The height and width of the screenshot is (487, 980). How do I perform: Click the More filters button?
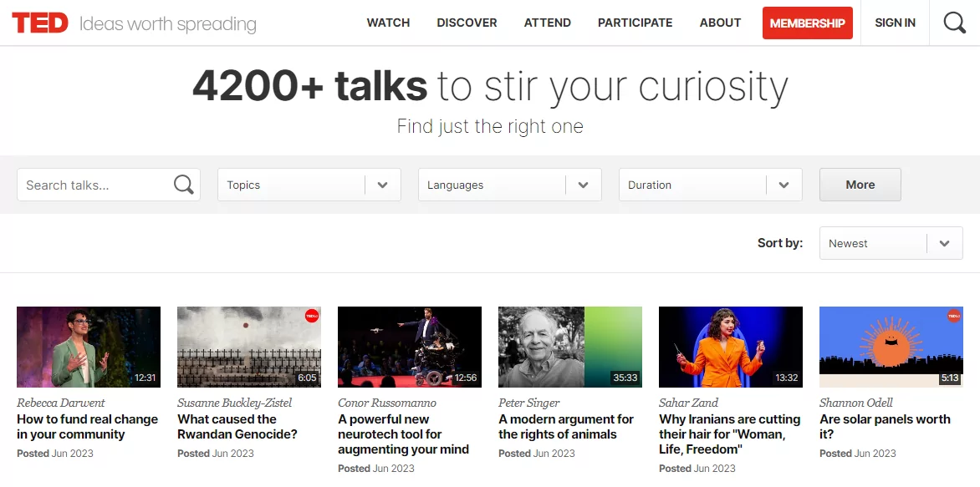pos(860,185)
